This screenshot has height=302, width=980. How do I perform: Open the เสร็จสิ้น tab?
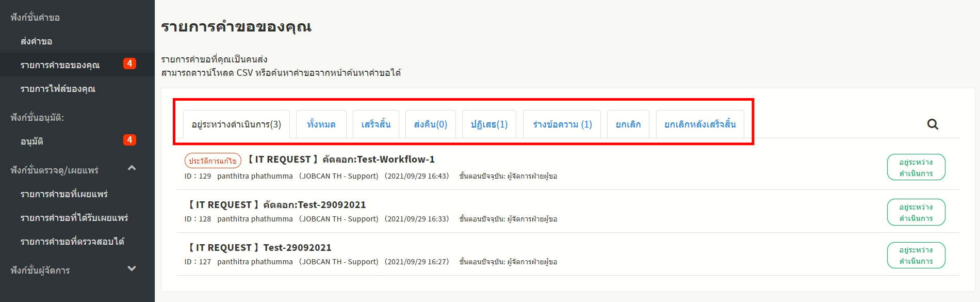[x=375, y=124]
